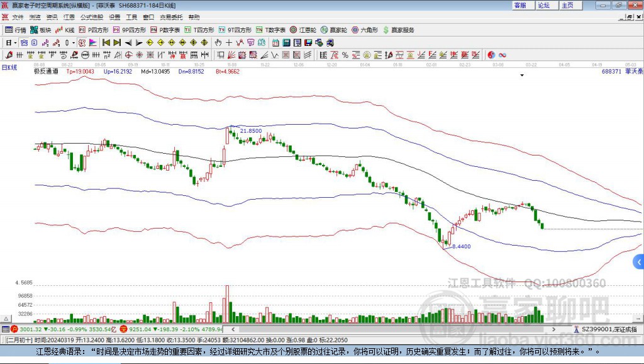
Task: Expand the candlestick type dropdown arrow
Action: click(74, 43)
